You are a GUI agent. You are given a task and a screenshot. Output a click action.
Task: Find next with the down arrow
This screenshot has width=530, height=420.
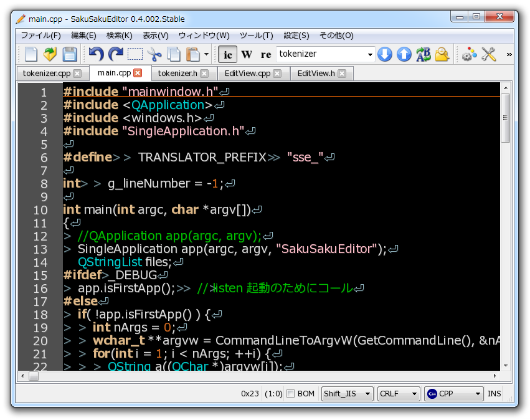(385, 55)
